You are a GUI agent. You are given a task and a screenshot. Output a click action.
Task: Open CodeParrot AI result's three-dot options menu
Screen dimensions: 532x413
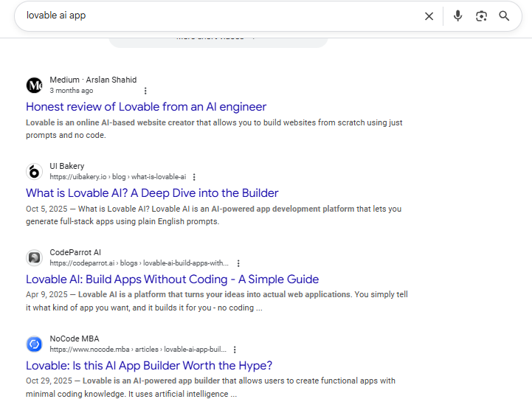238,263
